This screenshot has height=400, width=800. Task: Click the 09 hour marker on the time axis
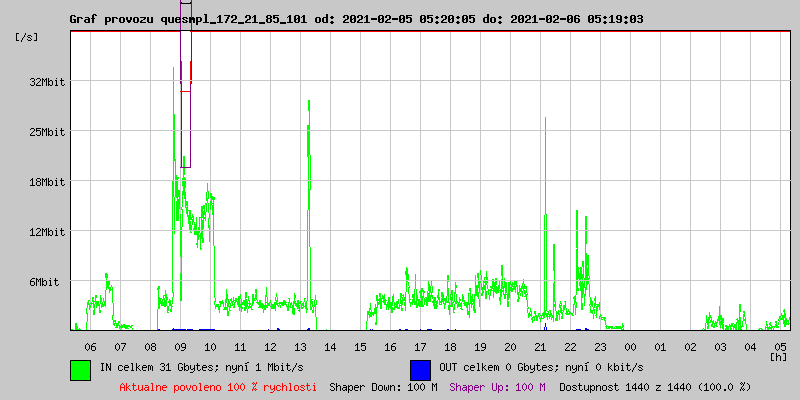click(x=180, y=346)
